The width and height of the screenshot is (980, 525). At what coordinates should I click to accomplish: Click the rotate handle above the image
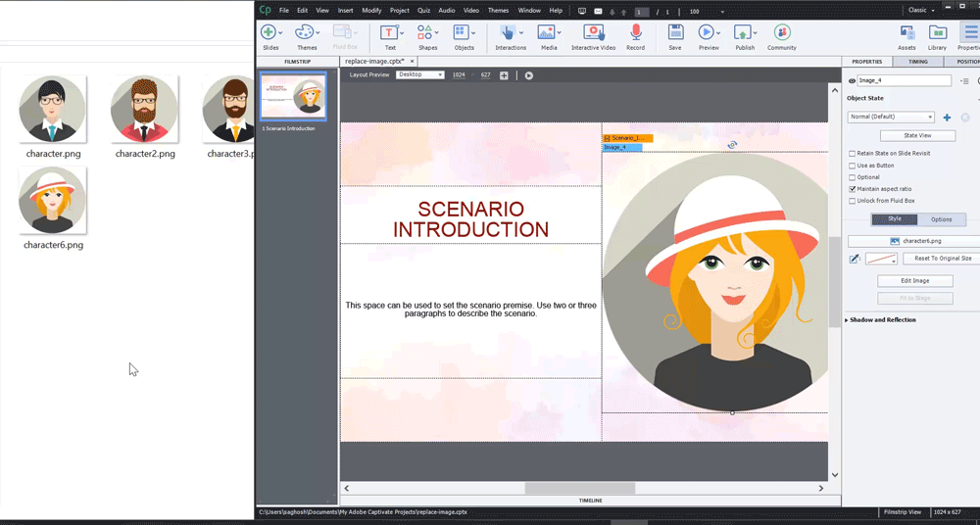[x=732, y=145]
